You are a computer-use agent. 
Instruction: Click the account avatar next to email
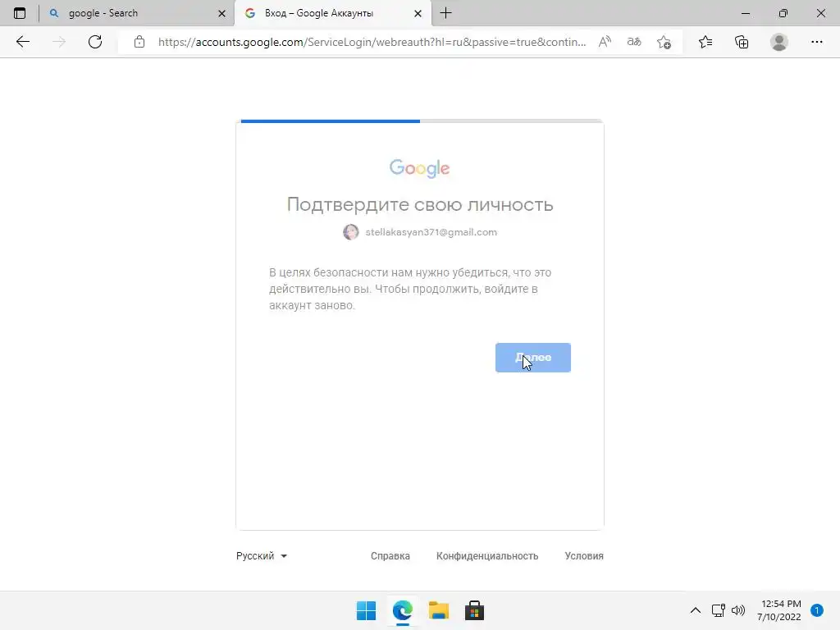(351, 232)
